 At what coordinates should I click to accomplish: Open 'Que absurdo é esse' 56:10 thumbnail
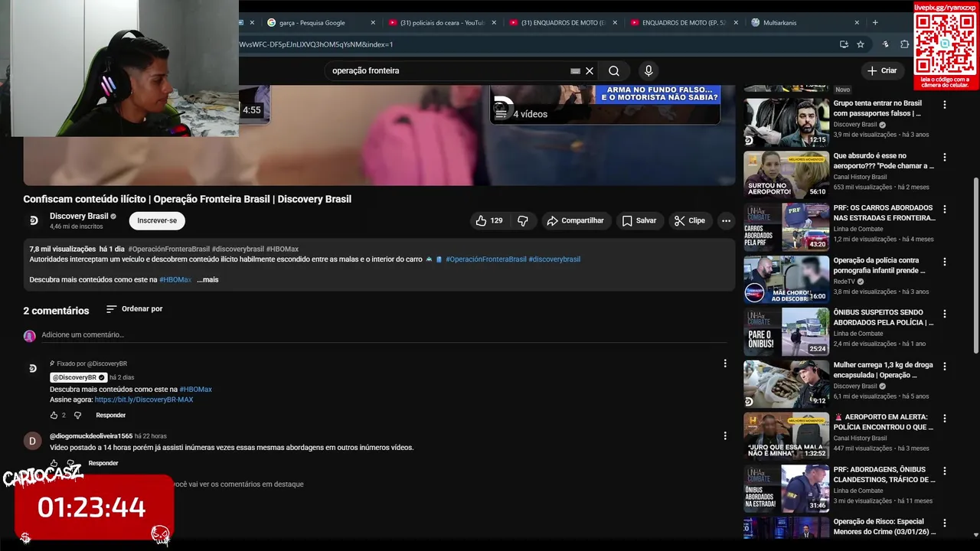786,174
